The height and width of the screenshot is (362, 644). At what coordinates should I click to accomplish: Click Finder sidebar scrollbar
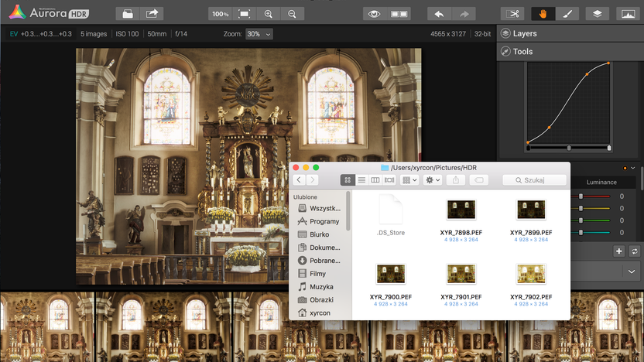coord(348,211)
